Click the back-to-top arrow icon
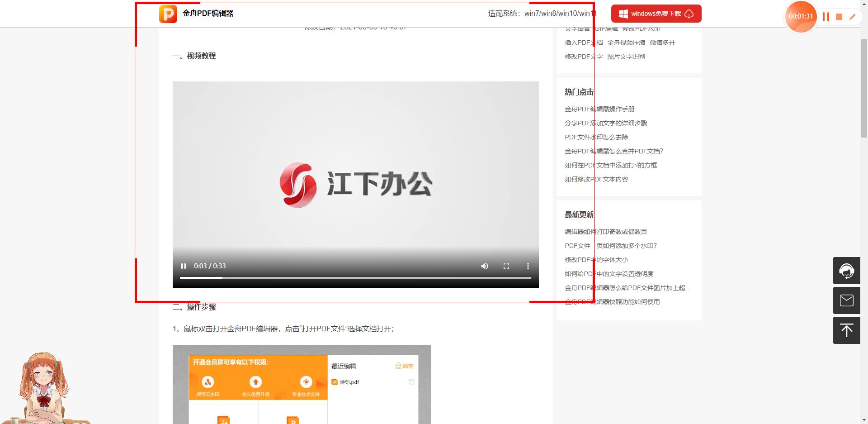The height and width of the screenshot is (424, 868). click(x=846, y=330)
